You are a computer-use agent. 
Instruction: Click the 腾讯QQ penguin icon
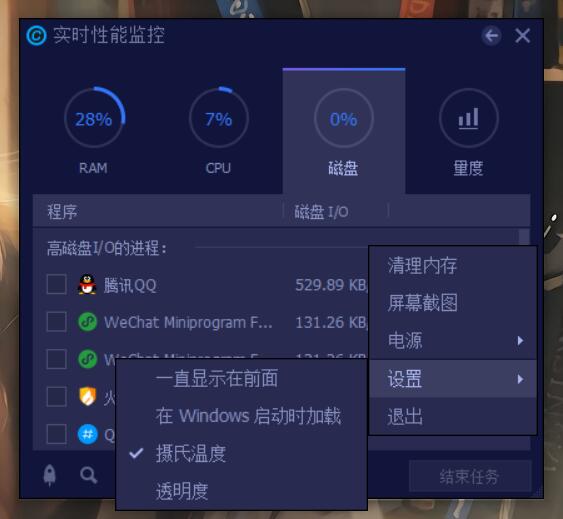point(87,285)
